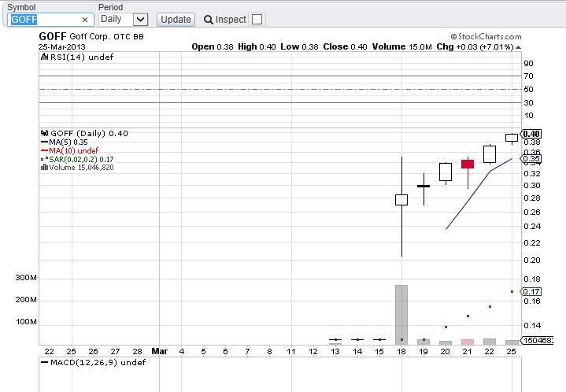Click the Update button

pos(176,20)
